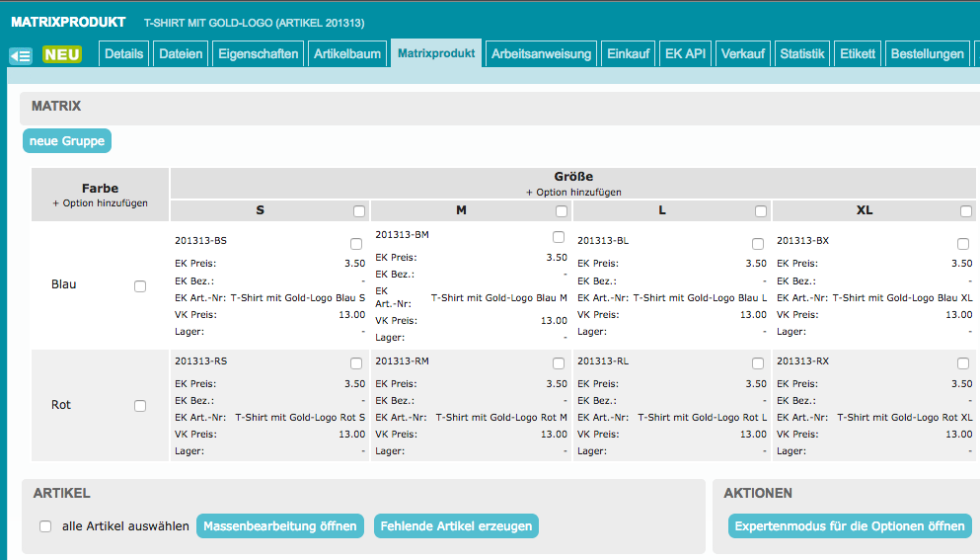Open Expertenmodus für die Optionen
The image size is (980, 560).
click(850, 526)
